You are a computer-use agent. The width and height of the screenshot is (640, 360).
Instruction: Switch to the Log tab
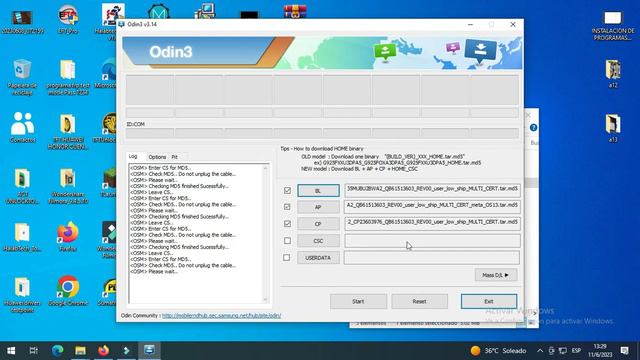click(133, 156)
